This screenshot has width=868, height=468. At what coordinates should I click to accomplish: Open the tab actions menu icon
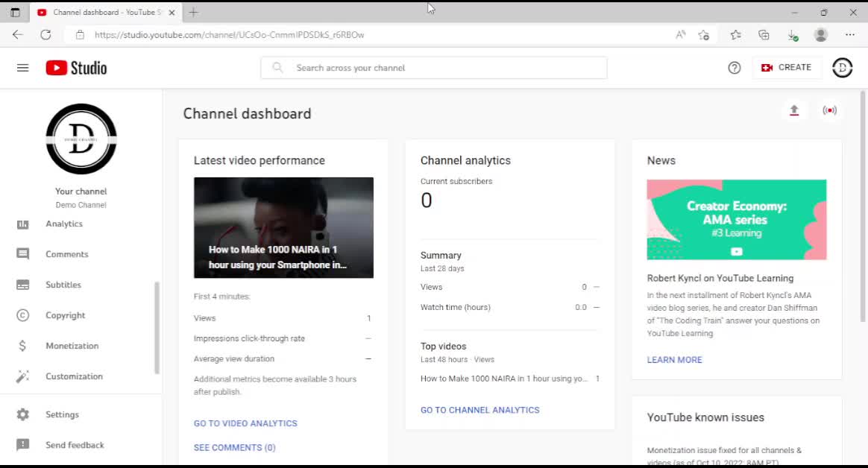point(15,12)
